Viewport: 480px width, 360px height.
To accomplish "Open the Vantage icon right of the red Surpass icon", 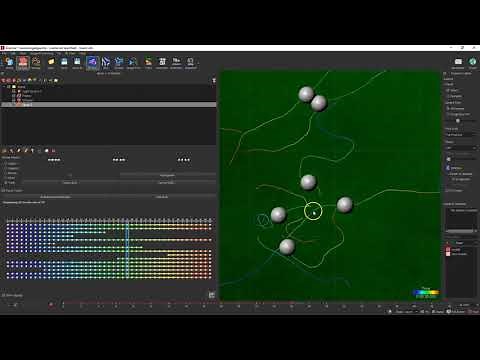I will (36, 62).
